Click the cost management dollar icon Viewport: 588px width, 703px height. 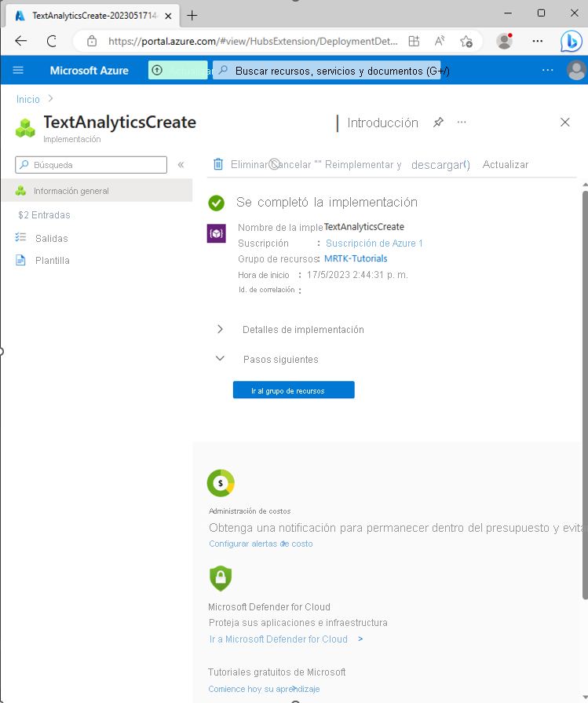(x=221, y=483)
